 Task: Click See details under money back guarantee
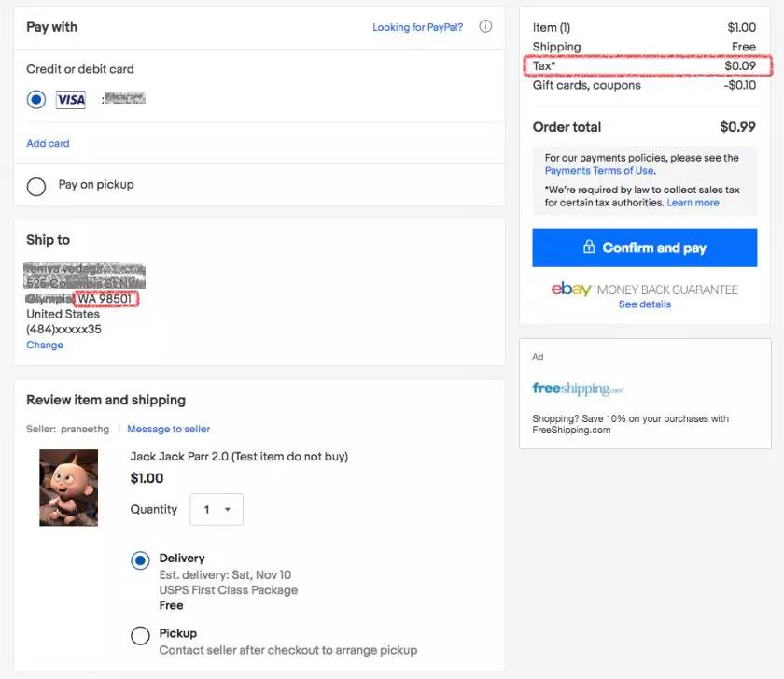tap(645, 304)
